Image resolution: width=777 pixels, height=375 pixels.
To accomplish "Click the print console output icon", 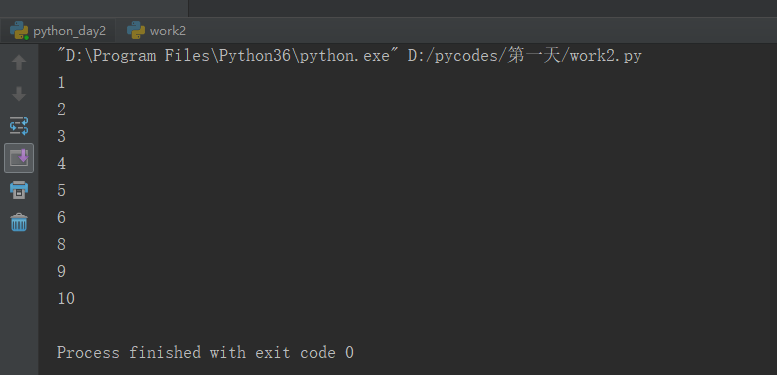I will (19, 190).
